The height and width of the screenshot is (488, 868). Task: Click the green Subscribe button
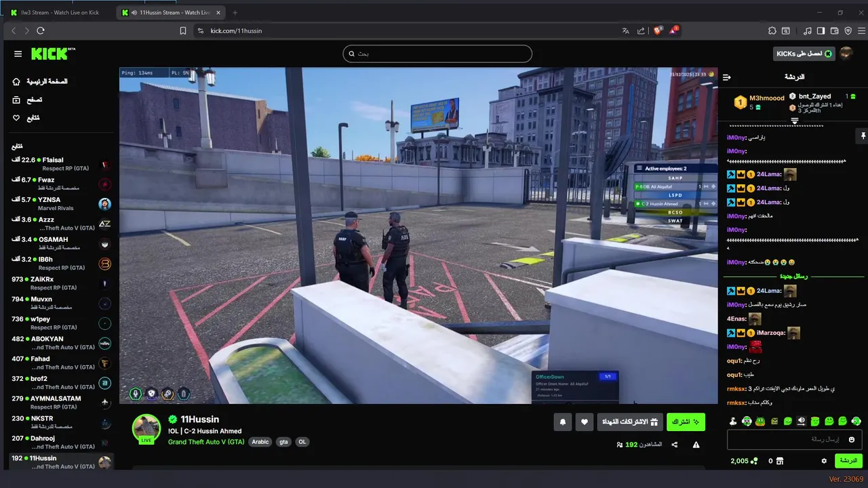(686, 422)
